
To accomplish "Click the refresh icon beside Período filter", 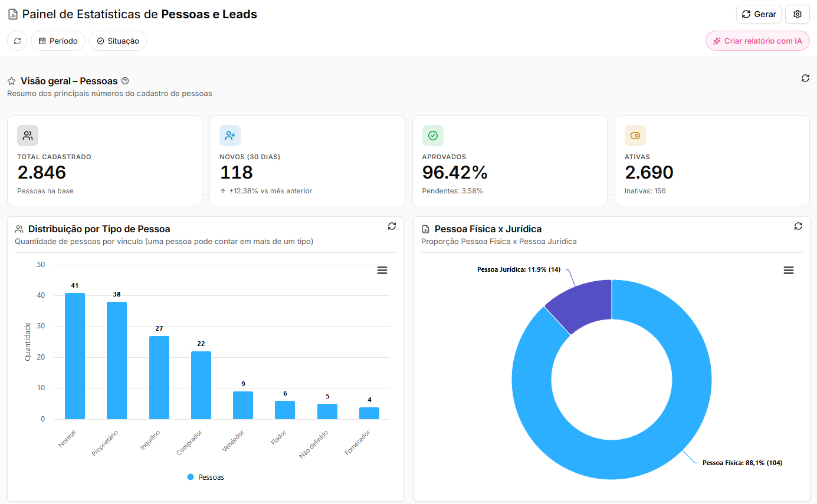I will (x=17, y=41).
